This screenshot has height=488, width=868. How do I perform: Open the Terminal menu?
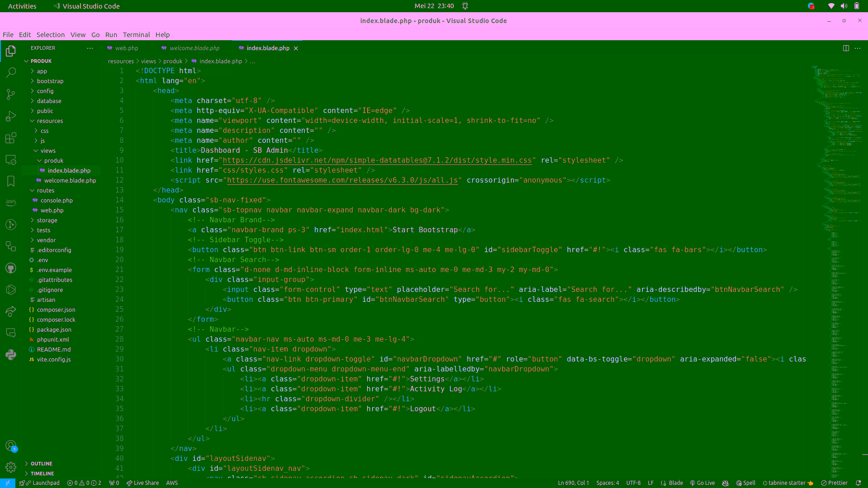click(x=136, y=34)
